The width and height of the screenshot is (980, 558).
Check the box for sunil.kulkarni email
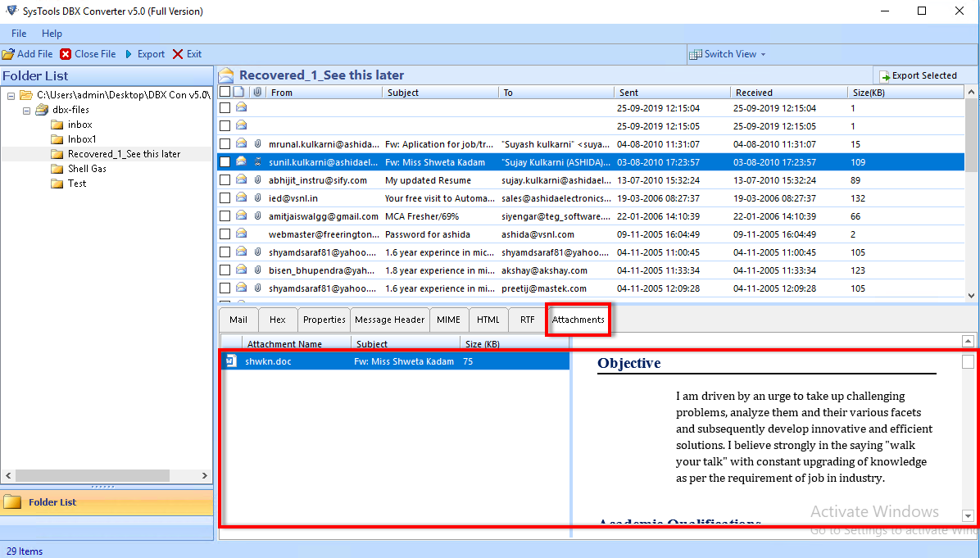point(225,162)
